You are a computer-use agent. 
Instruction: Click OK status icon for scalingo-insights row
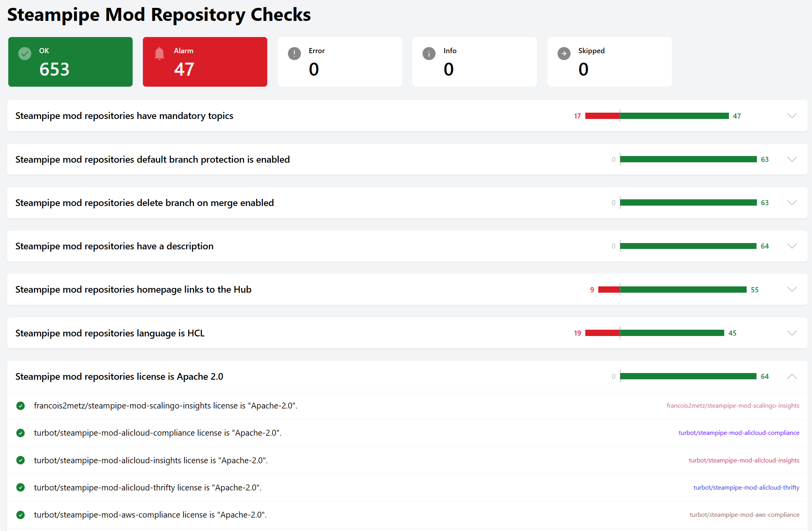click(x=20, y=406)
